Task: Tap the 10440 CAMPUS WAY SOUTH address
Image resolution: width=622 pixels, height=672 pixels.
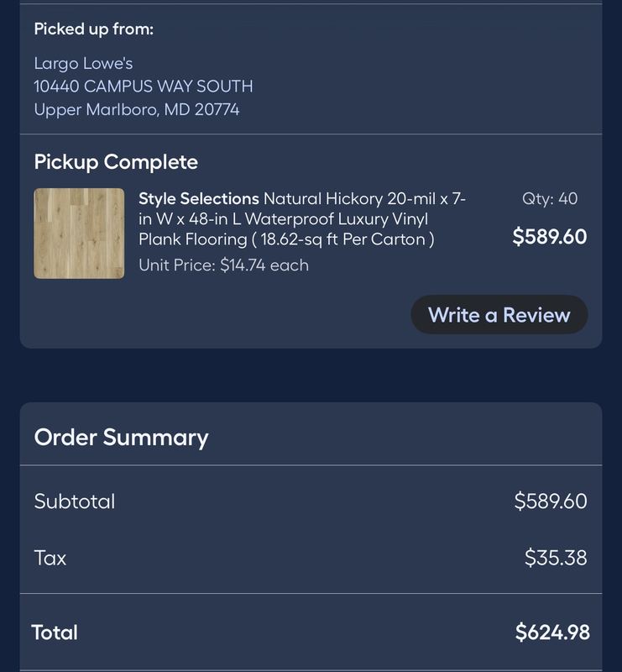Action: coord(144,87)
